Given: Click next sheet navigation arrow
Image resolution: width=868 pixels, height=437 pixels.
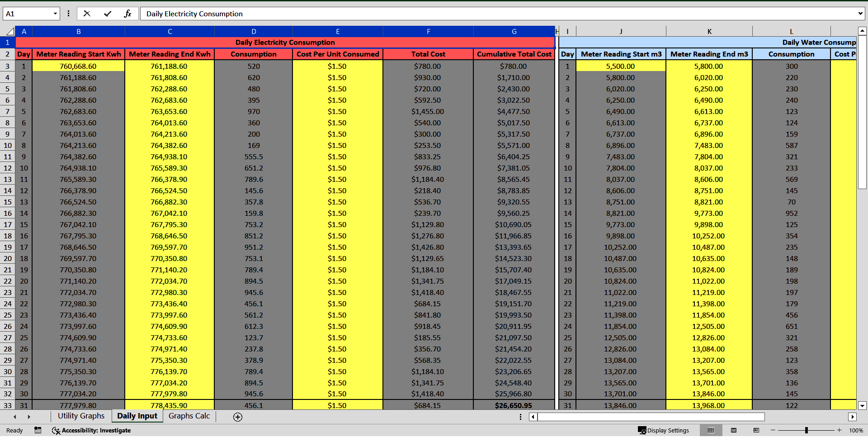Looking at the screenshot, I should tap(29, 417).
